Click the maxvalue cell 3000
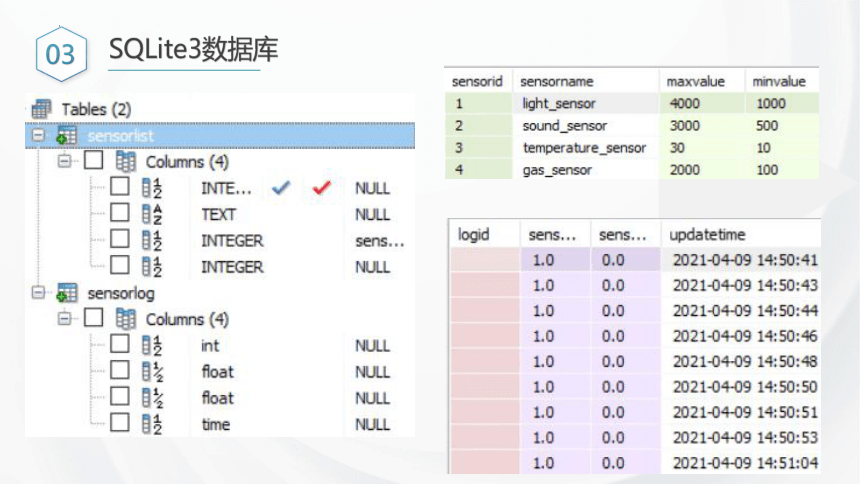Viewport: 860px width, 484px height. [701, 126]
